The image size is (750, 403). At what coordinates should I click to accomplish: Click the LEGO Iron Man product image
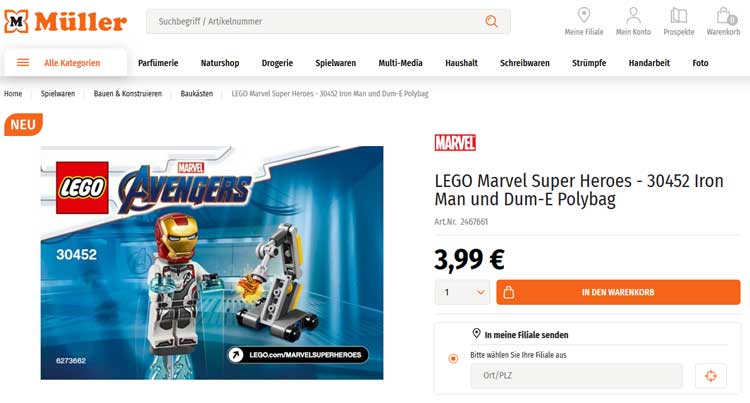tap(212, 263)
